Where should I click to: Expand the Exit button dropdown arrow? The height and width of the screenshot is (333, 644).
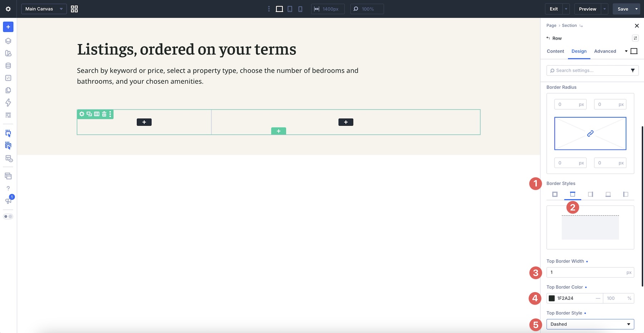point(566,9)
